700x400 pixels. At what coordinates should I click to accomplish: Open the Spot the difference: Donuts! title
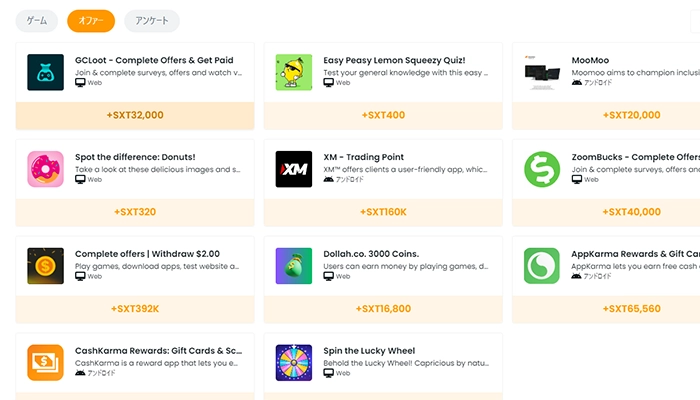point(135,157)
